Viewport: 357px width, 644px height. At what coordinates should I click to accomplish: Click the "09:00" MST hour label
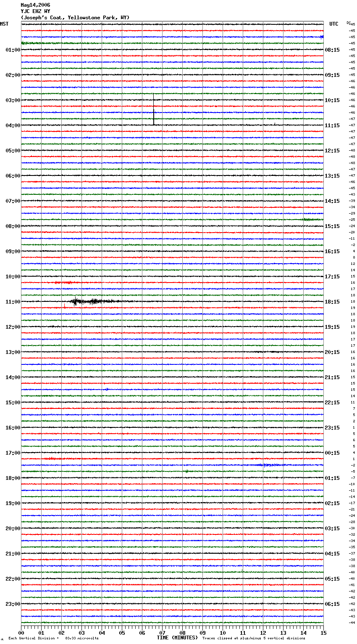[13, 251]
